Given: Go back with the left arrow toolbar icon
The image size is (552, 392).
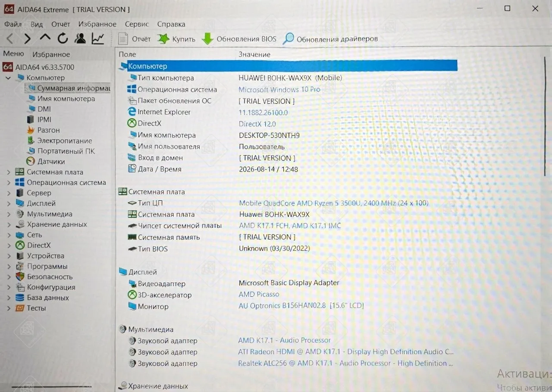Looking at the screenshot, I should click(10, 39).
